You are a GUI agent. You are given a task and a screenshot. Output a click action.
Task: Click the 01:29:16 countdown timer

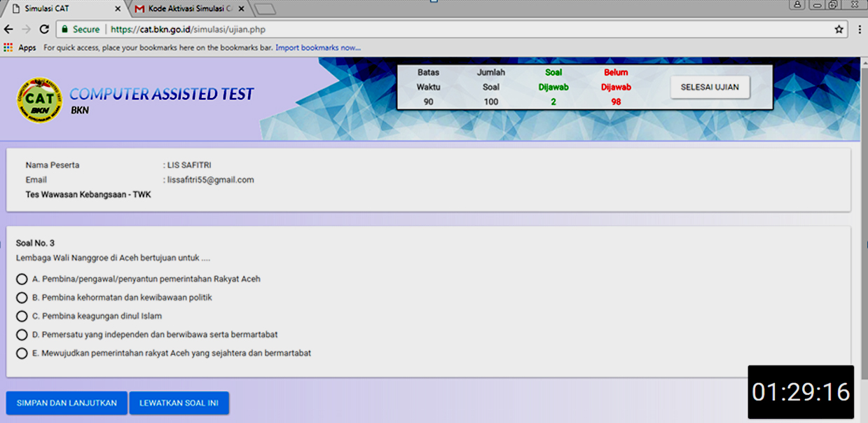801,392
